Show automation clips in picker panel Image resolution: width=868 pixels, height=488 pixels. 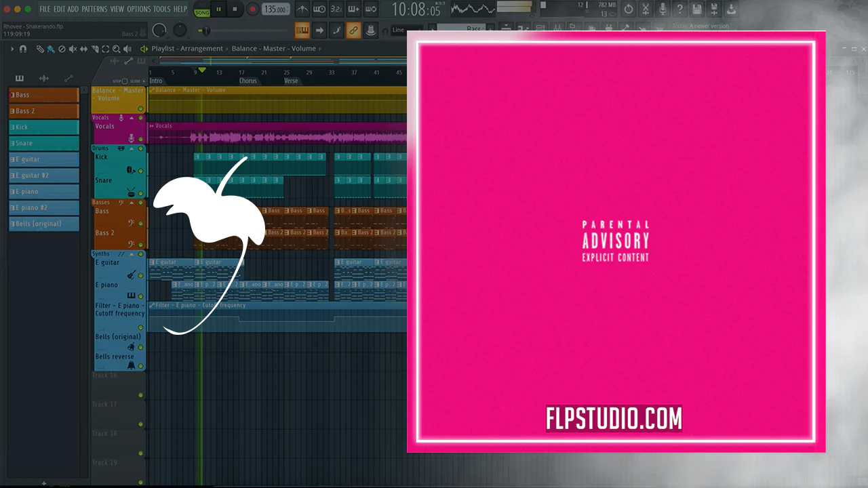(x=68, y=79)
